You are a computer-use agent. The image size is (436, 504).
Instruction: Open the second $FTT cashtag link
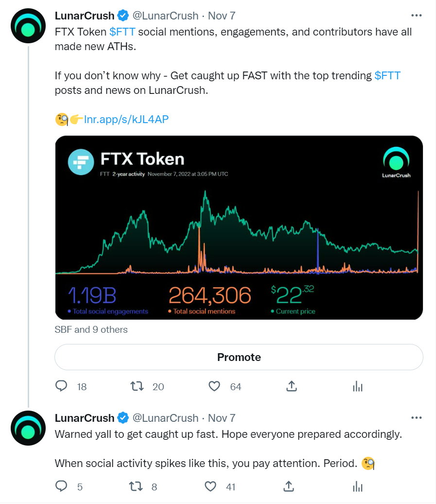click(387, 76)
